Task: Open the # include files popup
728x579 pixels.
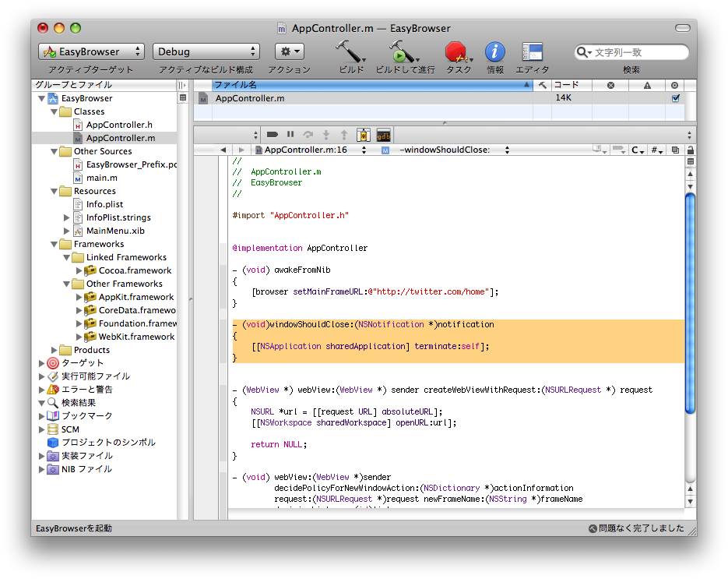Action: tap(656, 150)
